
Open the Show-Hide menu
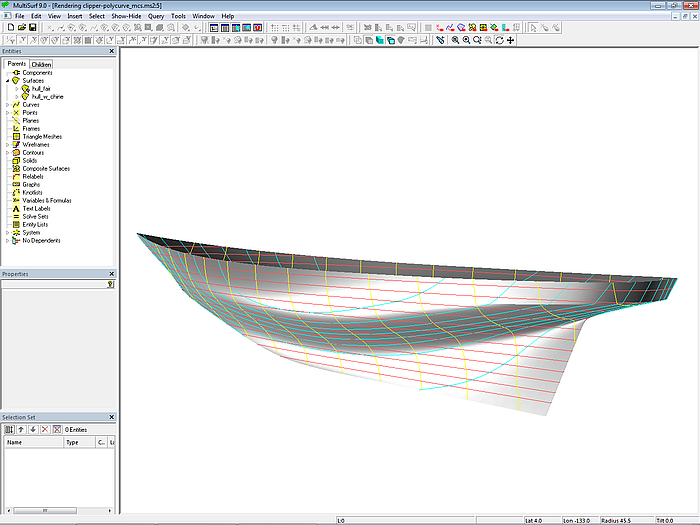pyautogui.click(x=125, y=17)
